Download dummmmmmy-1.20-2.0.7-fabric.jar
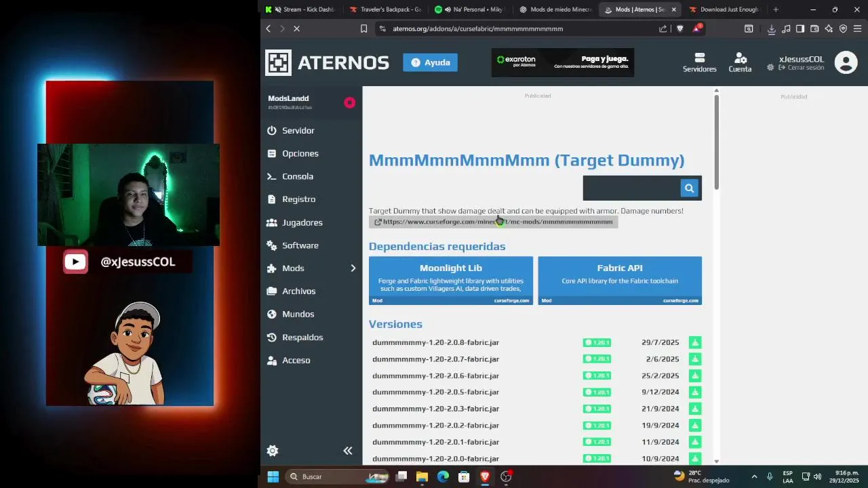The height and width of the screenshot is (488, 868). (x=694, y=359)
